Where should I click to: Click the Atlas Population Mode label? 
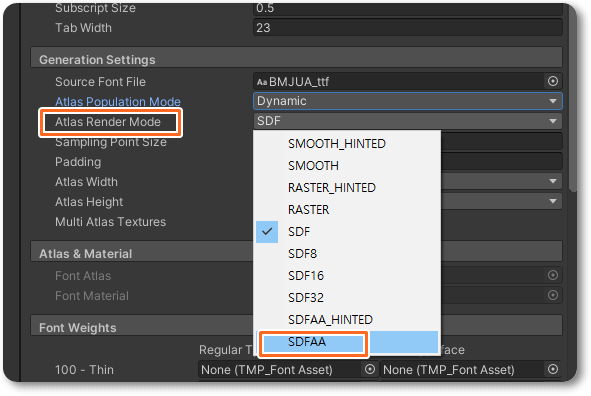pyautogui.click(x=118, y=101)
